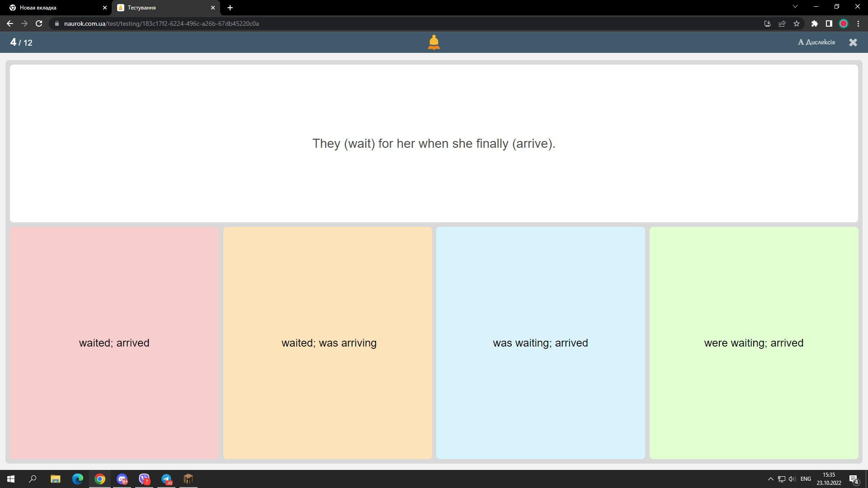Screen dimensions: 868x488
Task: Click the address bar URL
Action: point(161,23)
